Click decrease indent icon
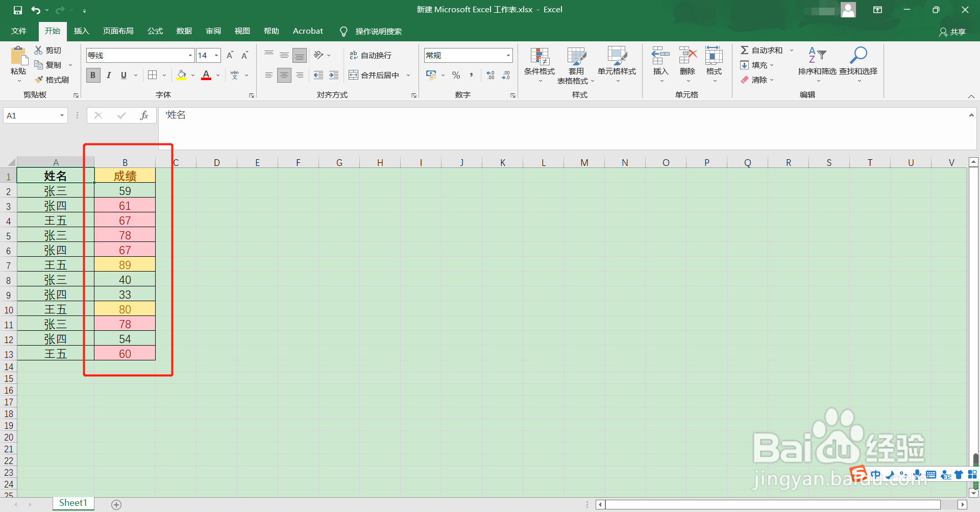The image size is (980, 512). point(318,75)
